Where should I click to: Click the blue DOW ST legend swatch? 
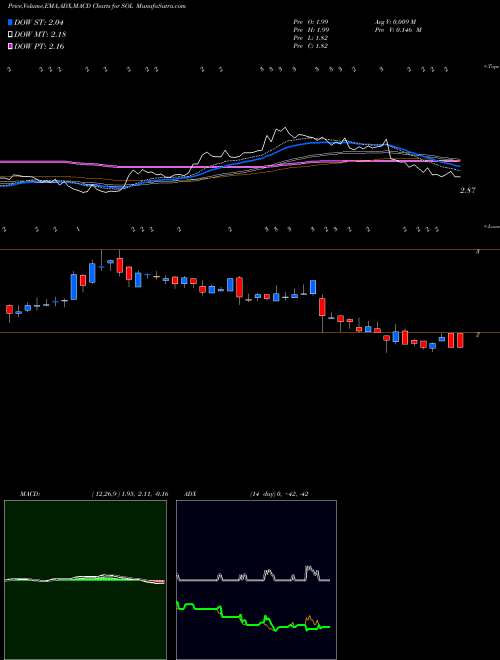(x=11, y=22)
